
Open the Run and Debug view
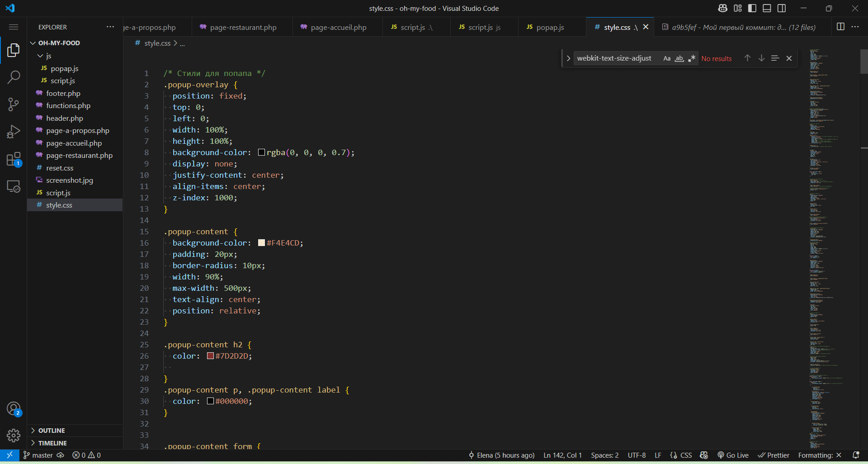(x=14, y=132)
